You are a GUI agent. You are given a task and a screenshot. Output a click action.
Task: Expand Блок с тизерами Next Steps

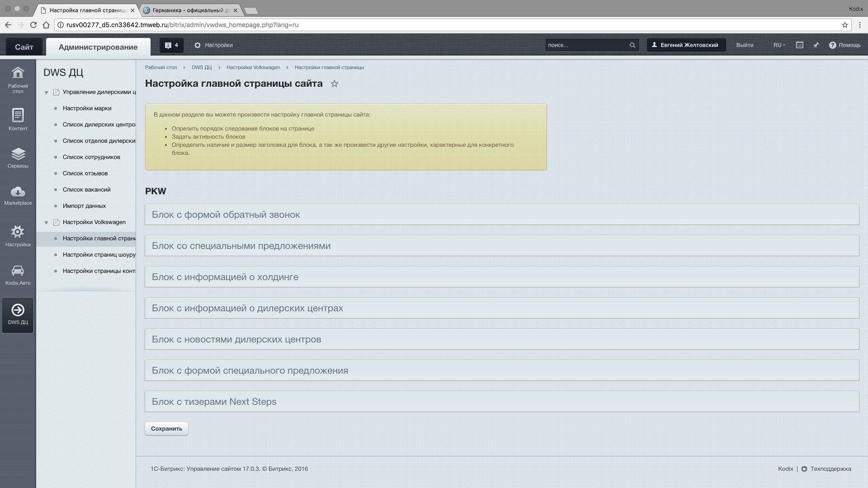click(502, 402)
